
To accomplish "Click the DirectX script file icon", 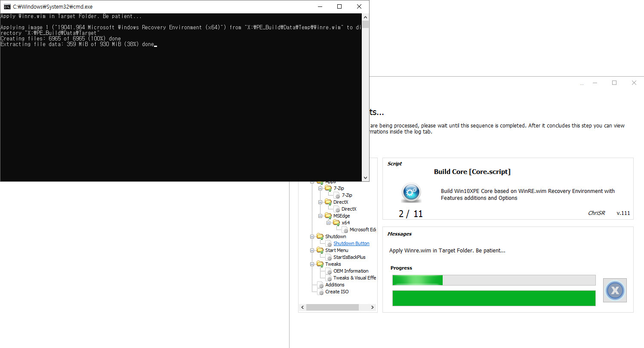I will 337,209.
